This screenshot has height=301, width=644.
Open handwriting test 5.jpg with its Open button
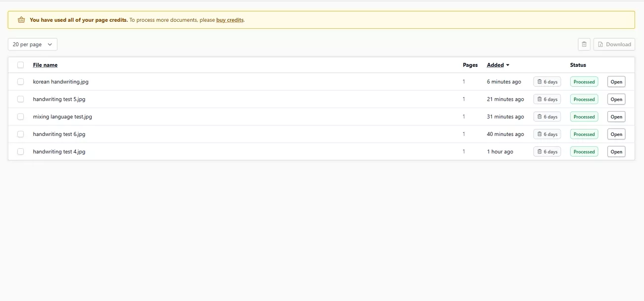click(616, 99)
